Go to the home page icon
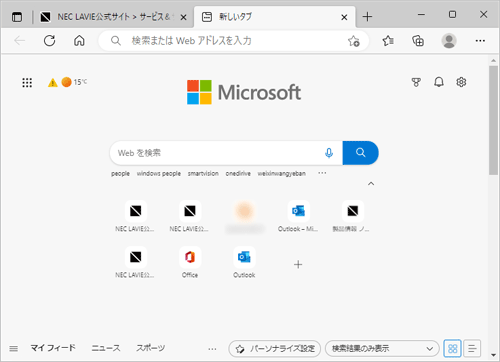500x362 pixels. 79,41
